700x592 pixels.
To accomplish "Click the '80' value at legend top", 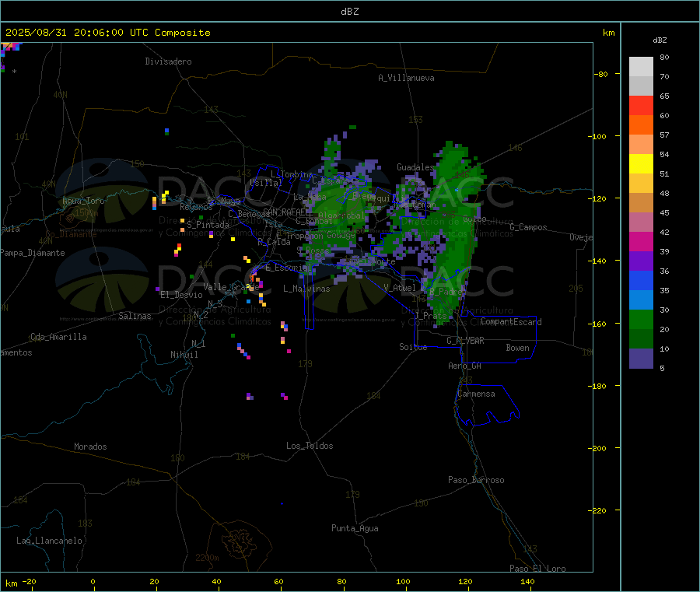I will point(664,57).
